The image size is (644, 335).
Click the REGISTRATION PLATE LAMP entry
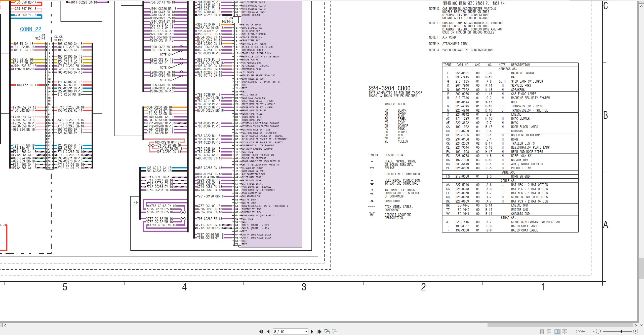[x=530, y=147]
